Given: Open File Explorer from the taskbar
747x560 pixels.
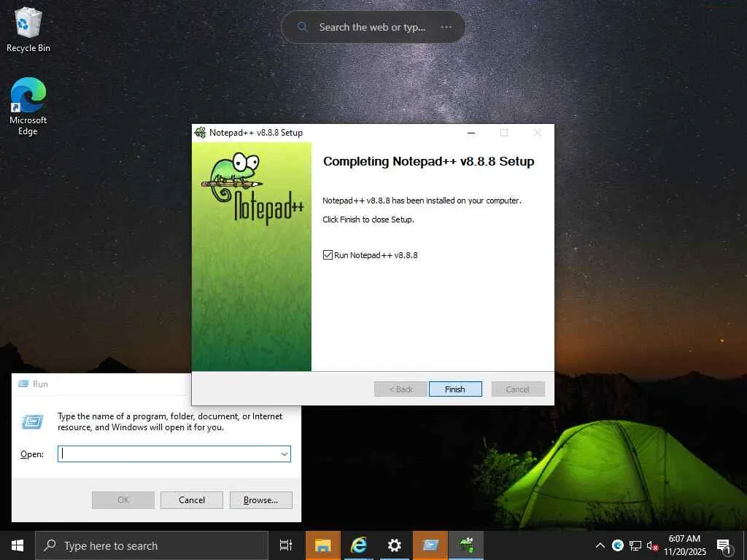Looking at the screenshot, I should tap(322, 545).
